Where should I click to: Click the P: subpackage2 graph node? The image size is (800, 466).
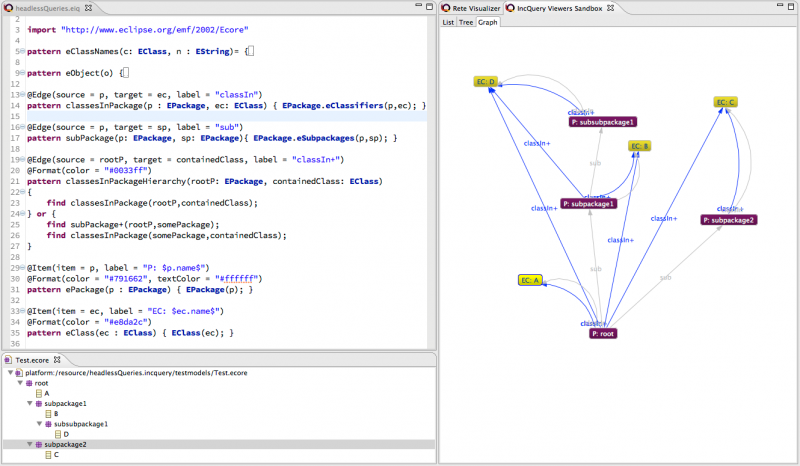(729, 220)
